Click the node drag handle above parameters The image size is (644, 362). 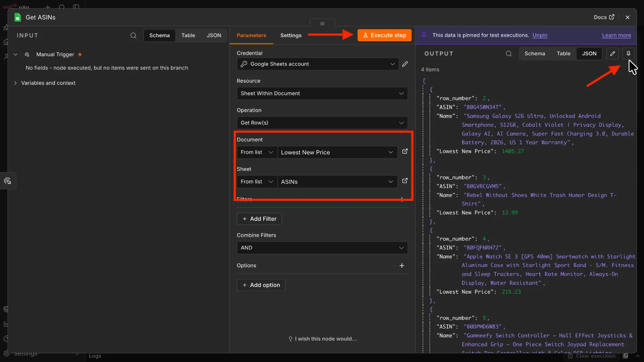[x=322, y=23]
